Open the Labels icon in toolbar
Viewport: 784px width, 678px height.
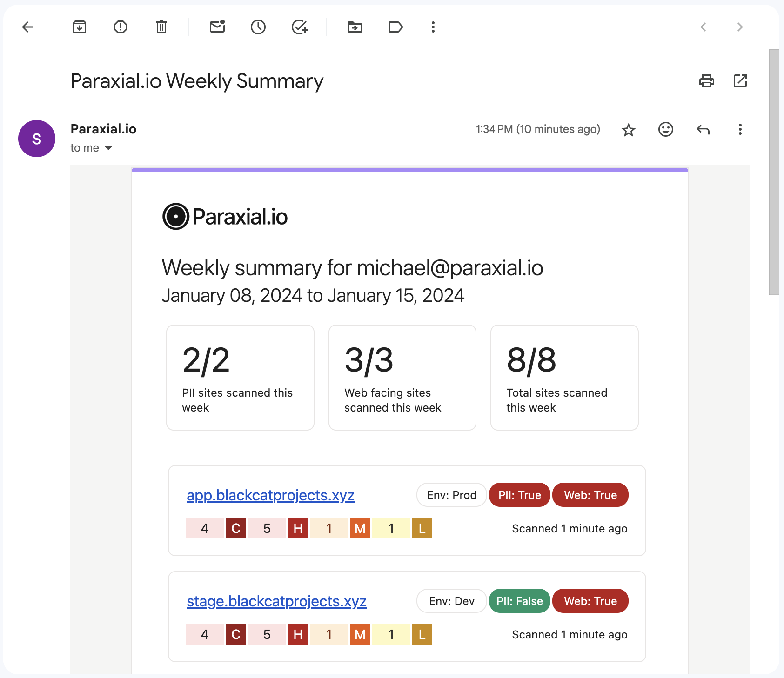pyautogui.click(x=395, y=27)
